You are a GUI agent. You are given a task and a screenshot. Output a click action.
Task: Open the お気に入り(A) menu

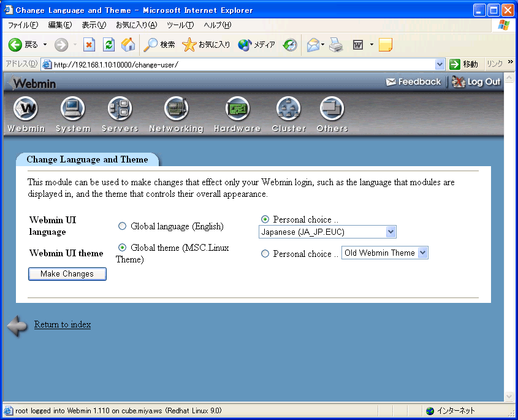137,25
